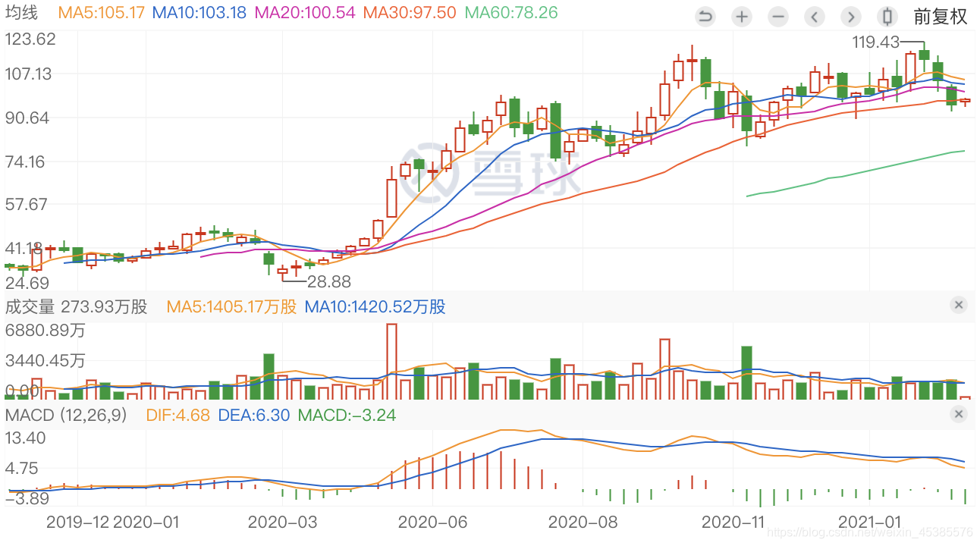Click the 123.62 price axis label
The width and height of the screenshot is (980, 546).
click(30, 39)
